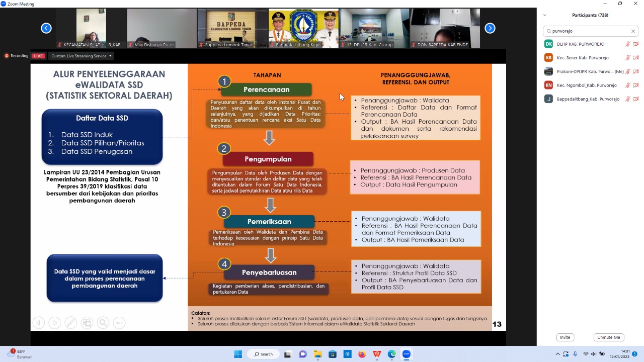The width and height of the screenshot is (644, 362).
Task: Collapse the Participants panel chevron
Action: 544,15
